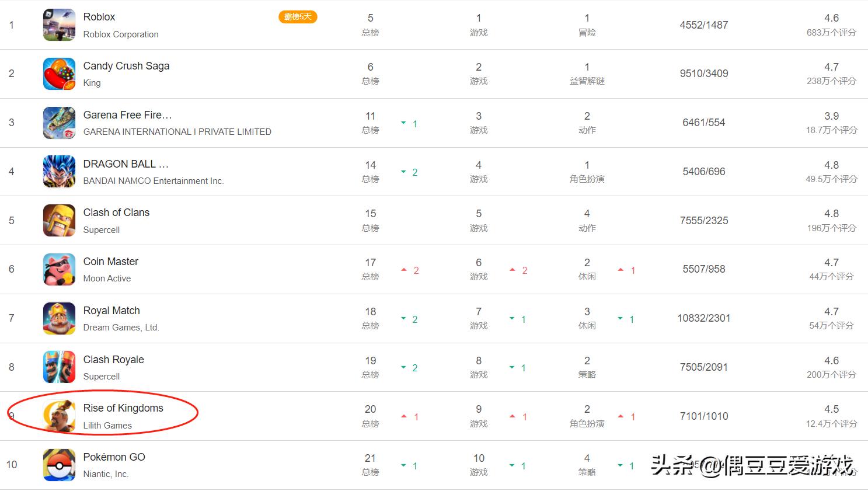Select 休闲 in the Coin Master row
This screenshot has width=868, height=491.
pyautogui.click(x=587, y=277)
